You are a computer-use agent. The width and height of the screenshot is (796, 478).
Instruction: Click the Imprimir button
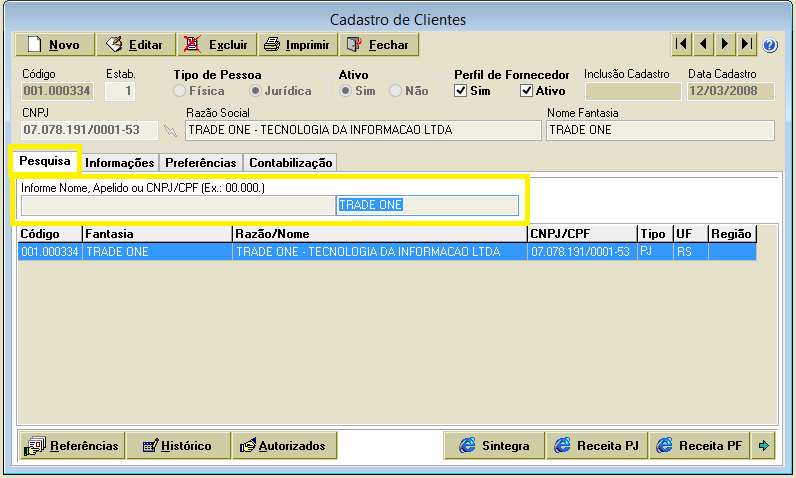point(298,45)
